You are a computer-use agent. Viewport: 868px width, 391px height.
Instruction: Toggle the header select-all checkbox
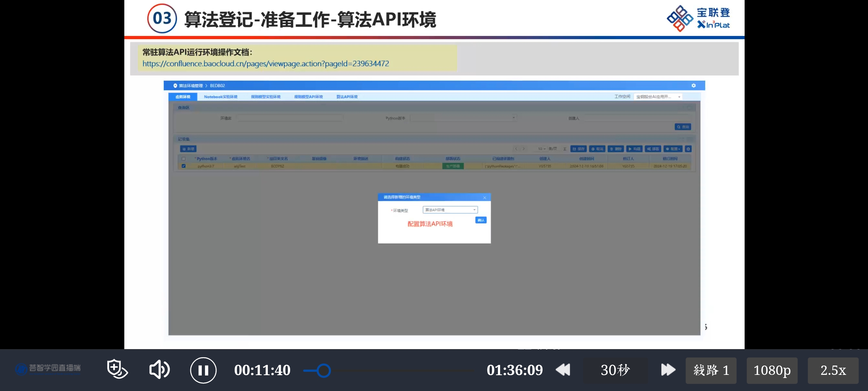click(184, 159)
